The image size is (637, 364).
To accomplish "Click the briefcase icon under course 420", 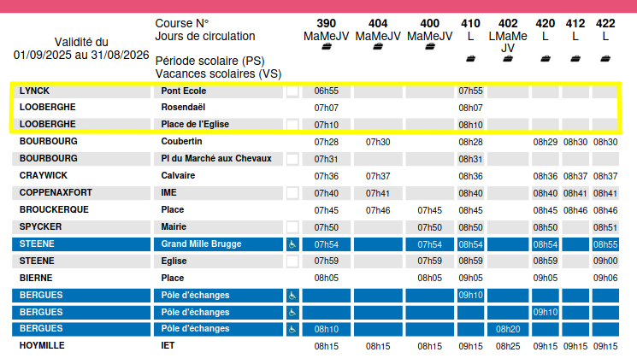I will (546, 59).
